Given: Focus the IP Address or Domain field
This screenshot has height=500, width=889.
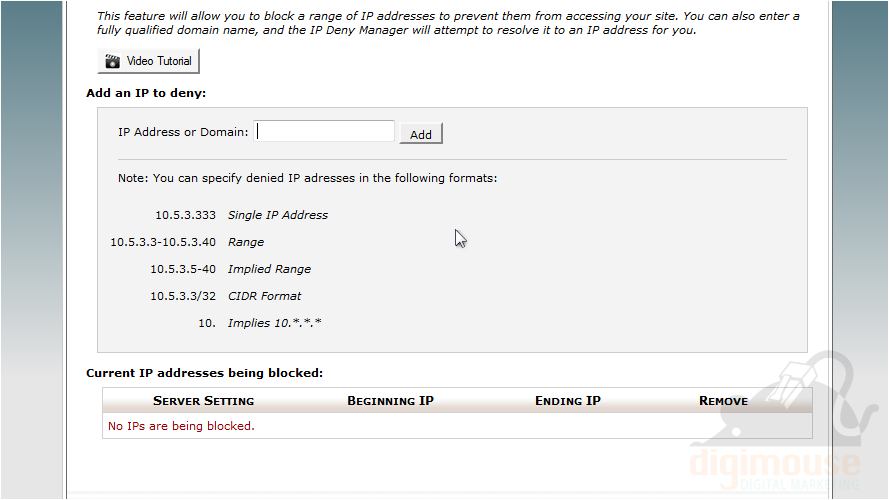Looking at the screenshot, I should [x=324, y=132].
